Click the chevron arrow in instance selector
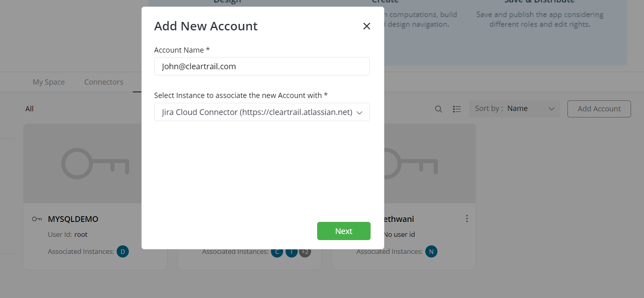Viewport: 644px width, 298px height. 359,113
